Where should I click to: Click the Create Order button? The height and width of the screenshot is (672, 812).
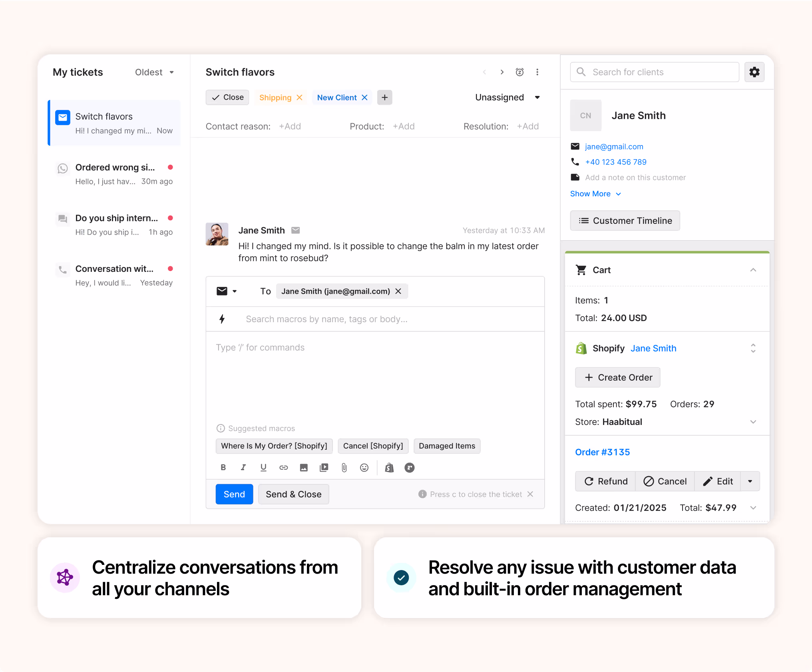tap(618, 377)
